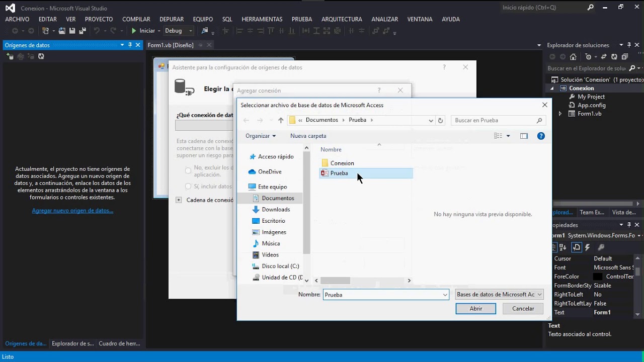Click 'Agregar nuevo origen de datos...' link
The height and width of the screenshot is (362, 644).
point(72,211)
